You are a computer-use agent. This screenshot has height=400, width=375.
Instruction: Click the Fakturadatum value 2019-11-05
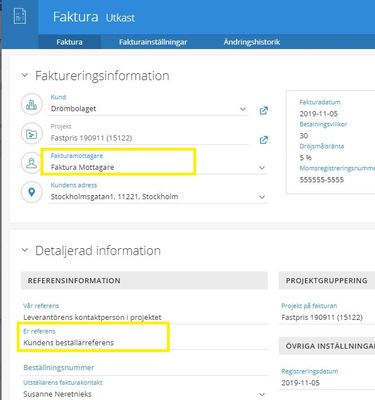(319, 114)
